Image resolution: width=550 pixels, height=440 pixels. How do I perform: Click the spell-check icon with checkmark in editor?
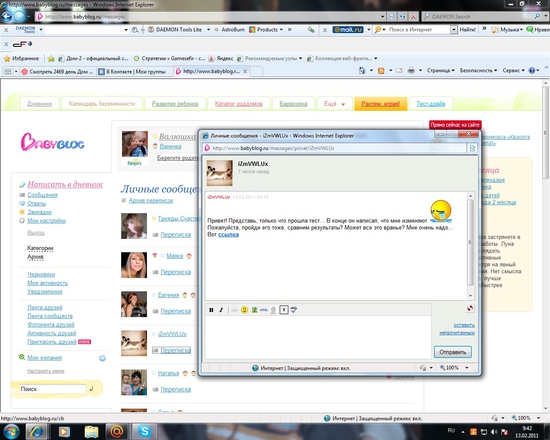coord(294,309)
